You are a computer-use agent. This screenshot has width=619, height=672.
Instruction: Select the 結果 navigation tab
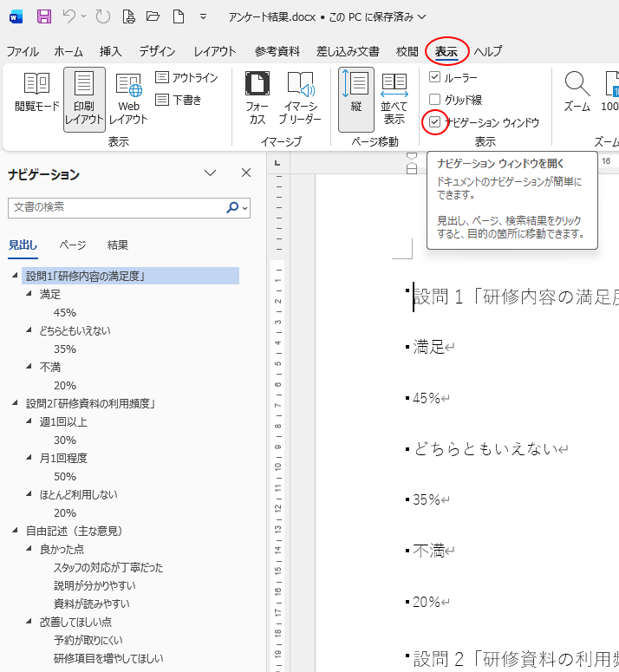[118, 245]
